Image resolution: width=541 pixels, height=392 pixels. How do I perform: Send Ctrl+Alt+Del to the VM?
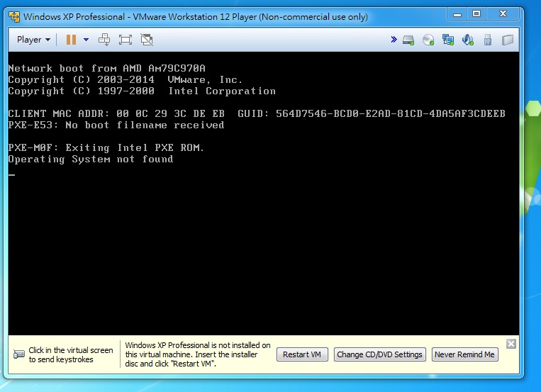pyautogui.click(x=104, y=40)
